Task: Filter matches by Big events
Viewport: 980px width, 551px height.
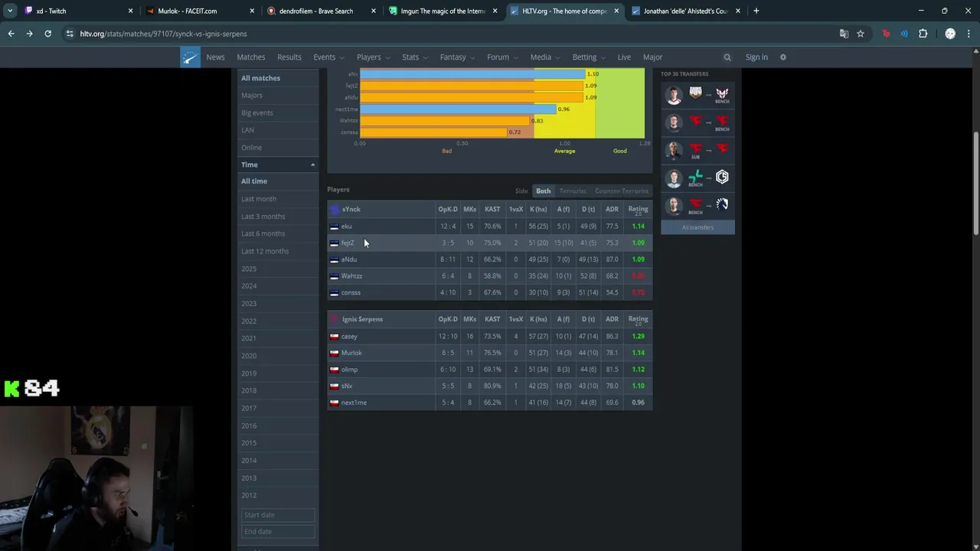Action: pyautogui.click(x=257, y=112)
